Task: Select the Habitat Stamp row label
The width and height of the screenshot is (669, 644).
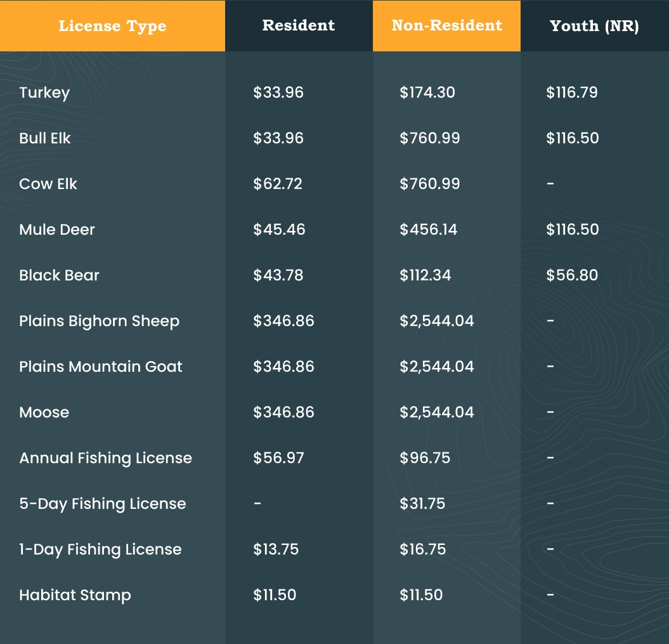Action: pyautogui.click(x=75, y=595)
